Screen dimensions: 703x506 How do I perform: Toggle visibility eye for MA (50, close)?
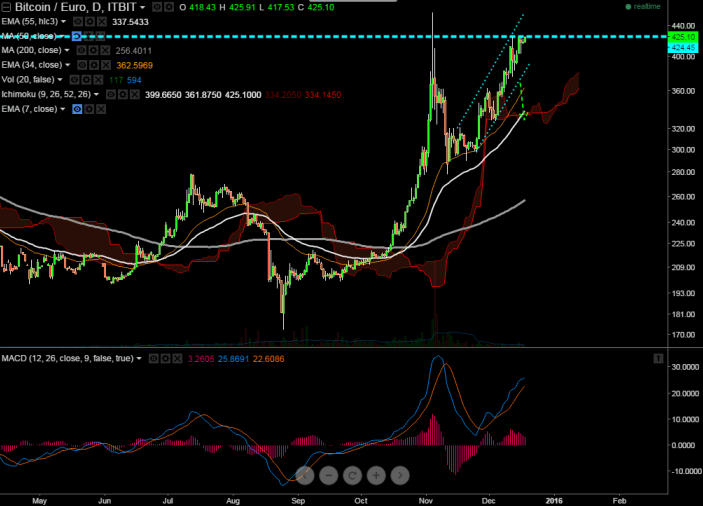(x=77, y=36)
